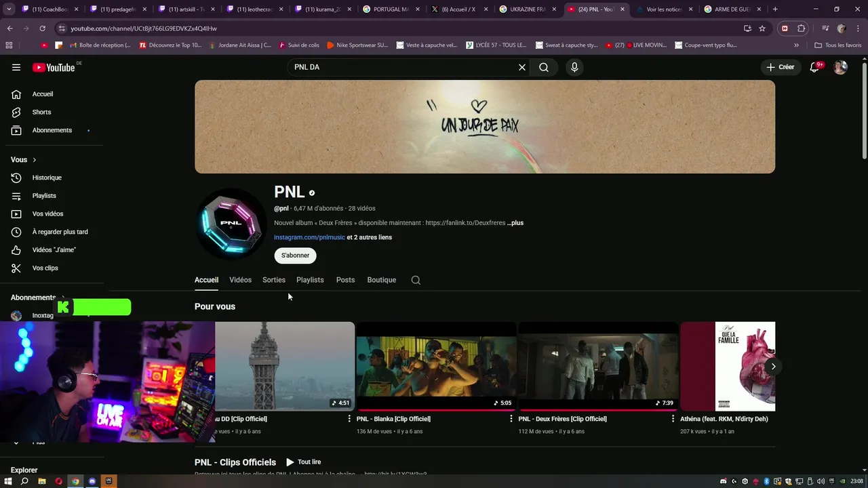Open Discord from the taskbar
This screenshot has height=488, width=868.
click(x=92, y=481)
